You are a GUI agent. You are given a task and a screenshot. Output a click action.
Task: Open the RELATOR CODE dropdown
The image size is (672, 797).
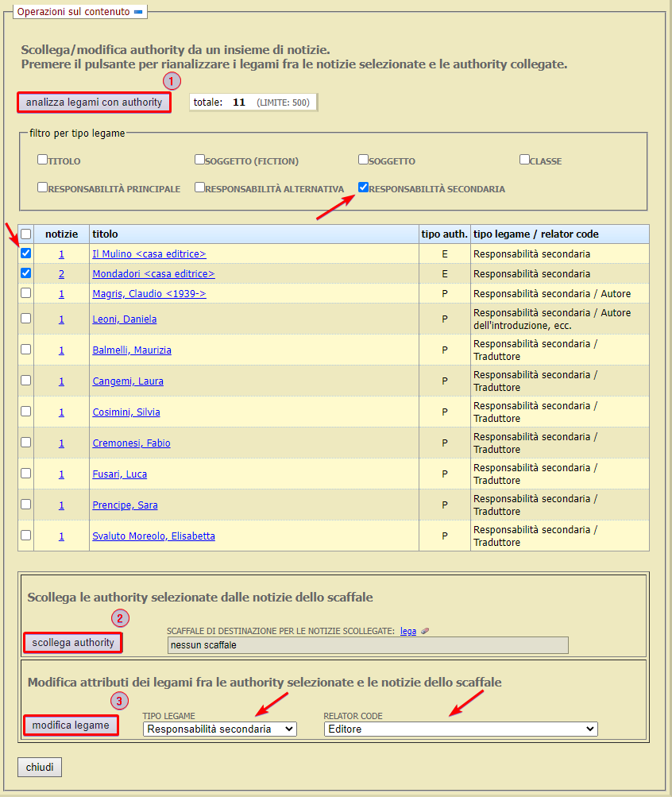click(459, 729)
